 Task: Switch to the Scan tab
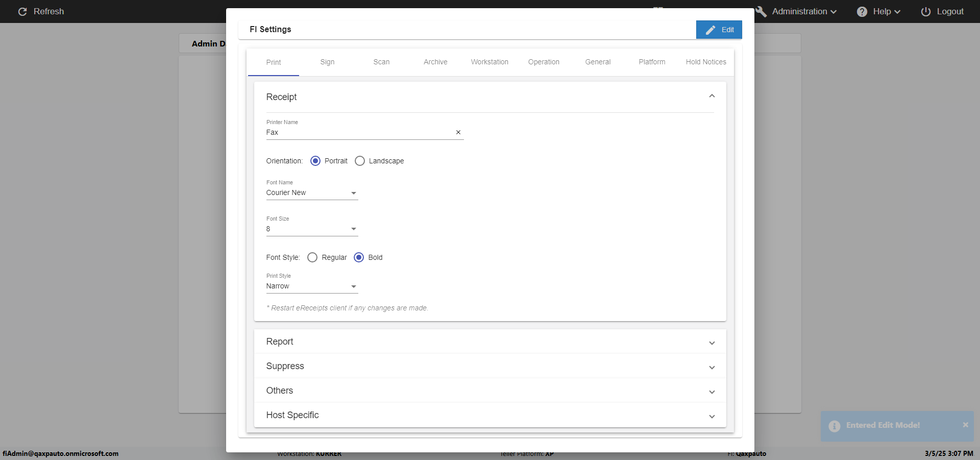(381, 62)
